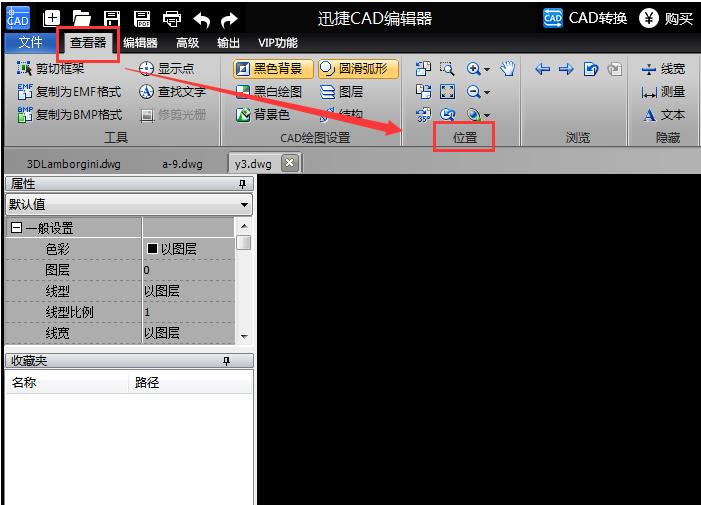Switch to the 编辑器 tab
Image resolution: width=701 pixels, height=505 pixels.
140,43
